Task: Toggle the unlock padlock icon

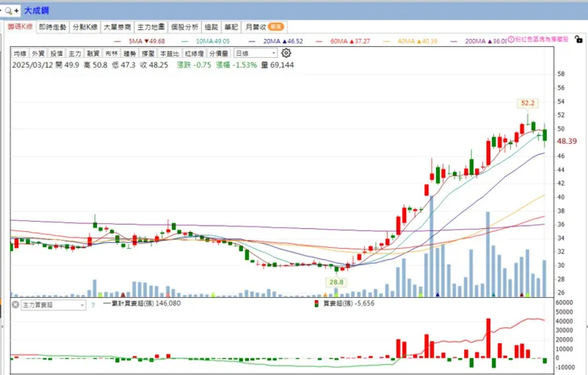Action: (x=578, y=39)
